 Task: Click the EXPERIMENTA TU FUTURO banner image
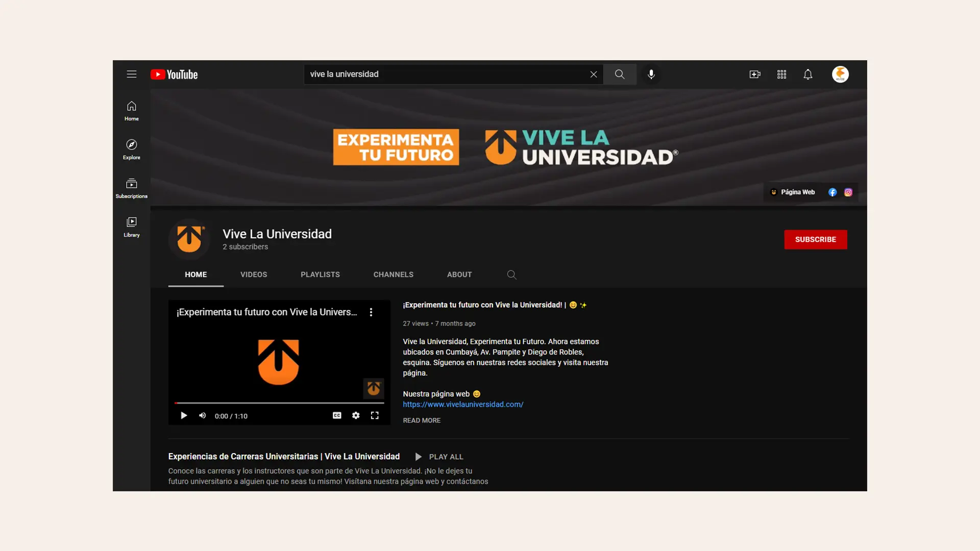[x=396, y=147]
